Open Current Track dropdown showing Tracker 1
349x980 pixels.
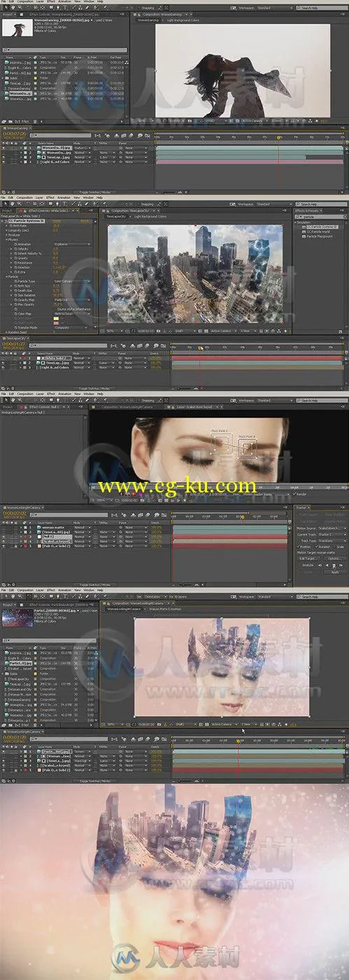click(x=333, y=534)
